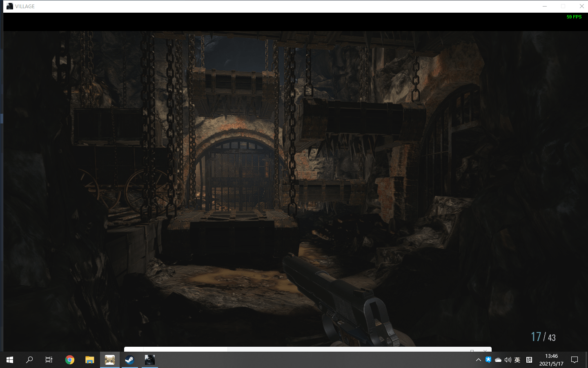Select the Village game taskbar icon
Screen dimensions: 588x368
coord(150,360)
